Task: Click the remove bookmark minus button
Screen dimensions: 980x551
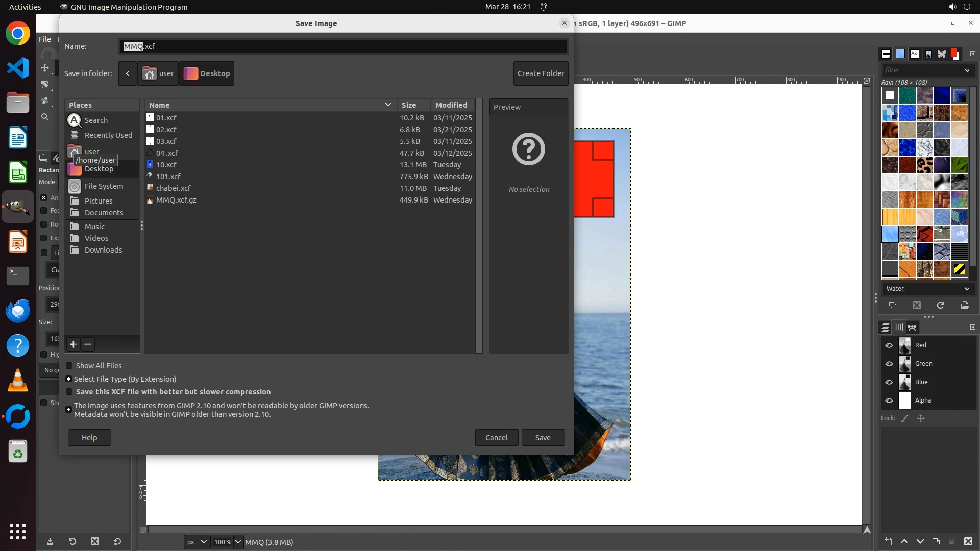Action: [x=88, y=344]
